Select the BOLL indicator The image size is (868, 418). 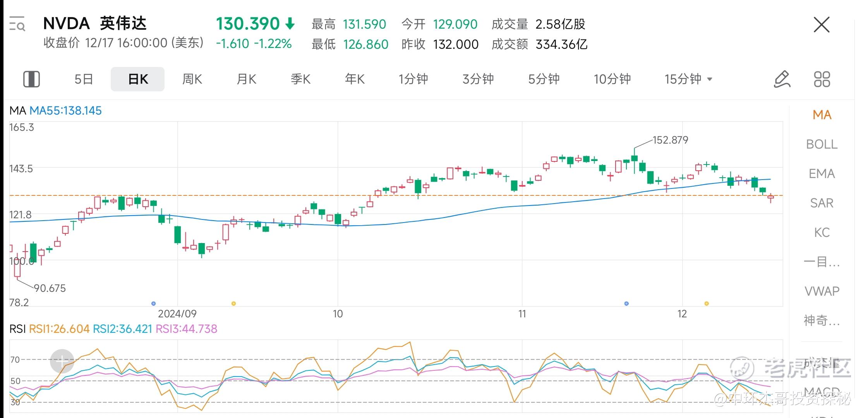[x=822, y=144]
